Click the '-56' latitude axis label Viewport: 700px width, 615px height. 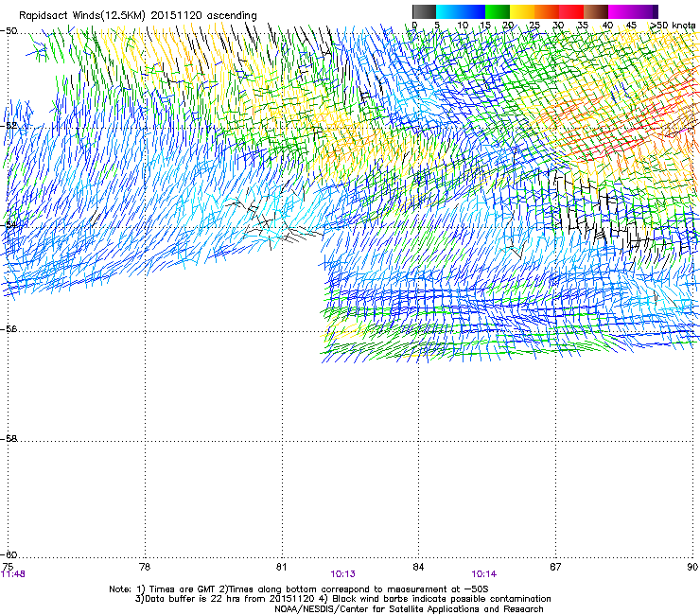(9, 329)
